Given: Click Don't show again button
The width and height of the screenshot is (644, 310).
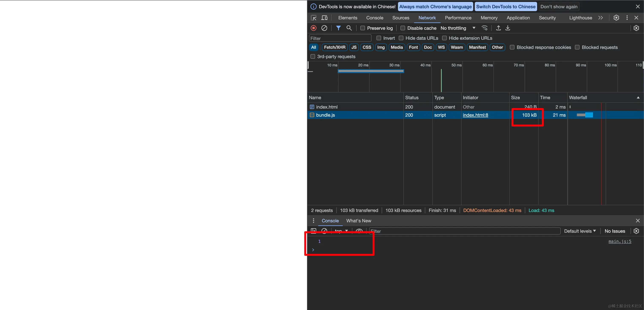Looking at the screenshot, I should (559, 7).
